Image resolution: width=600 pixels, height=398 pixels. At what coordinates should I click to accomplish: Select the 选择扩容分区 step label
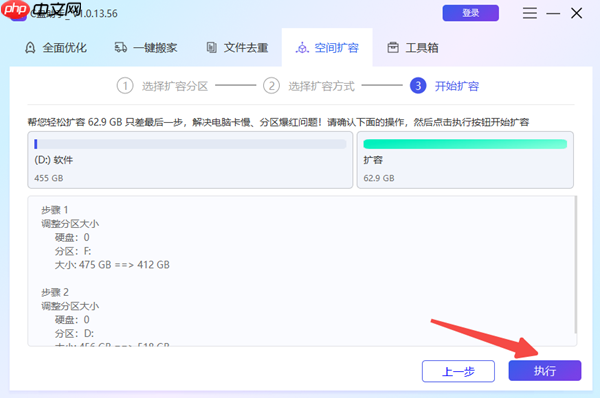click(175, 86)
